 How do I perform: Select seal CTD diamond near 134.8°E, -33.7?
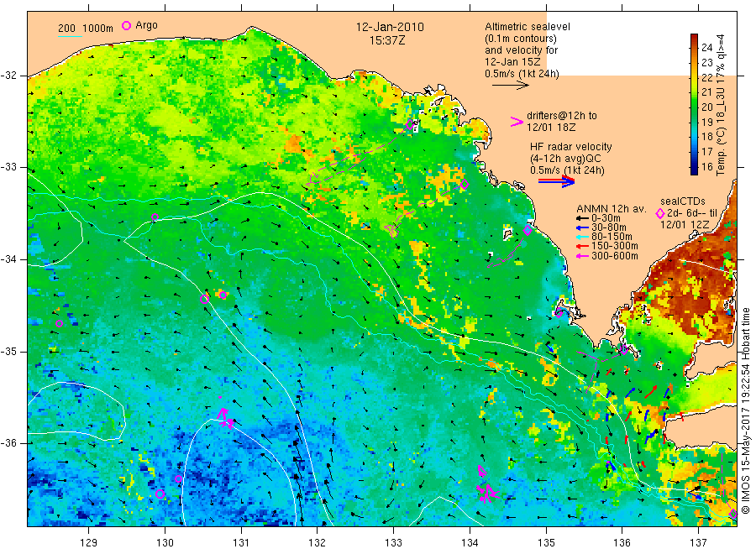528,230
